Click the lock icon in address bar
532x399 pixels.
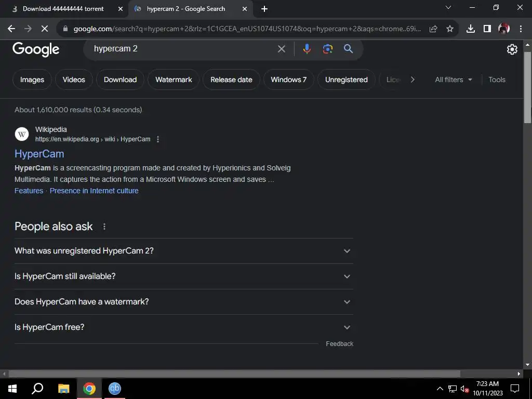[65, 29]
